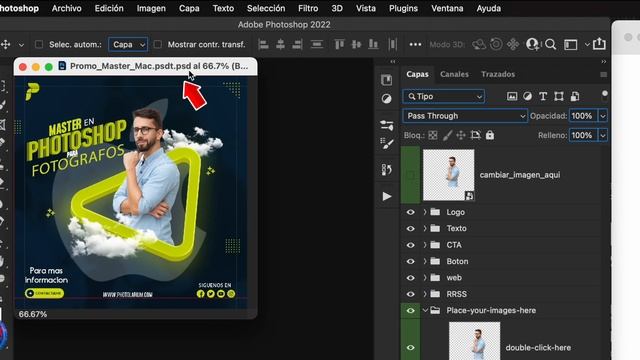Image resolution: width=640 pixels, height=360 pixels.
Task: Filter layers by smart object icon
Action: tap(575, 96)
